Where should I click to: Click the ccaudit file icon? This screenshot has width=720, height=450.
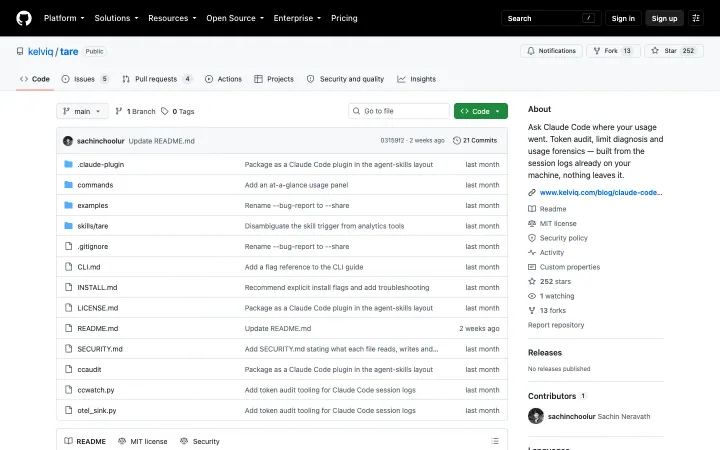68,369
